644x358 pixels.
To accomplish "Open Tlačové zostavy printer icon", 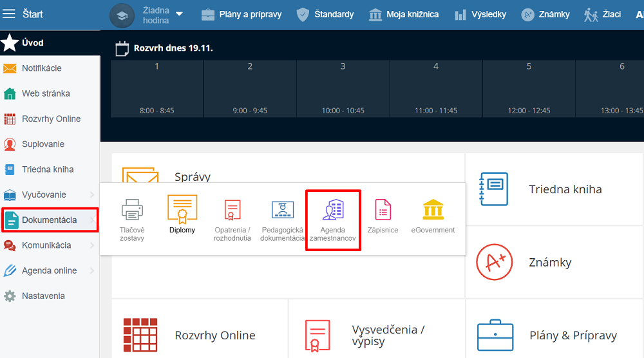I will [x=132, y=210].
